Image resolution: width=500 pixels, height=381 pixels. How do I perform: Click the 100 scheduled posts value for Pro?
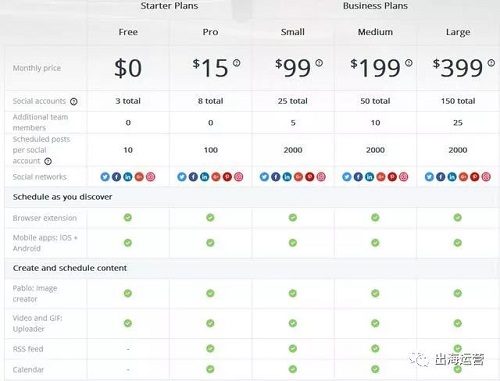[x=211, y=150]
